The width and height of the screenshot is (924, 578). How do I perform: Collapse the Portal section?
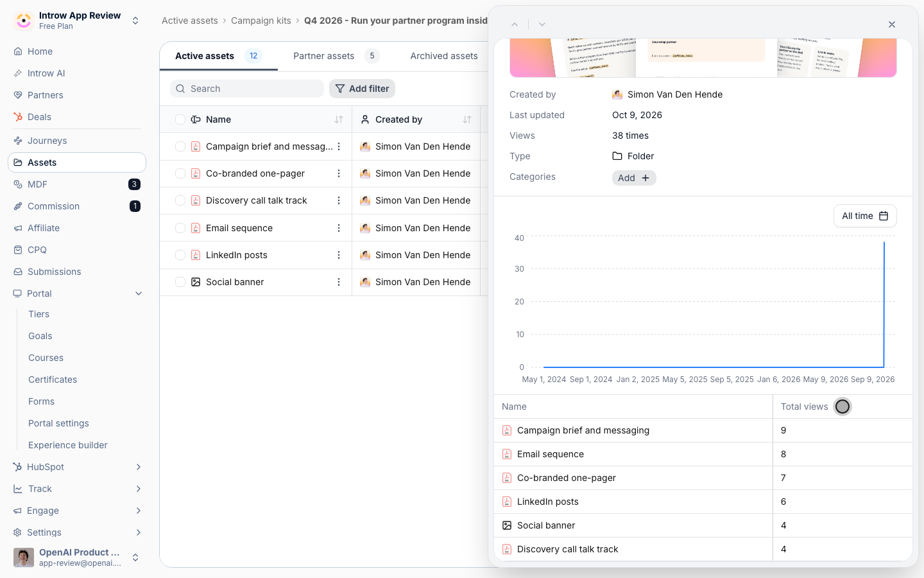tap(139, 293)
